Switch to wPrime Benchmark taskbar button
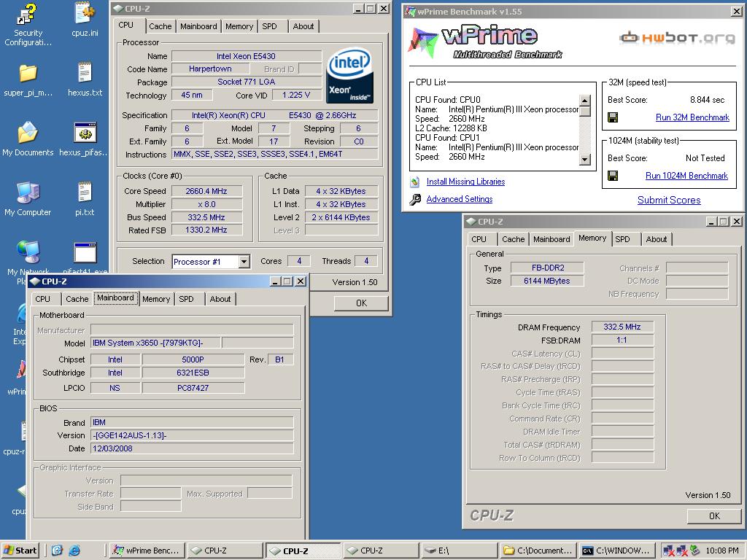747x560 pixels. [x=147, y=551]
